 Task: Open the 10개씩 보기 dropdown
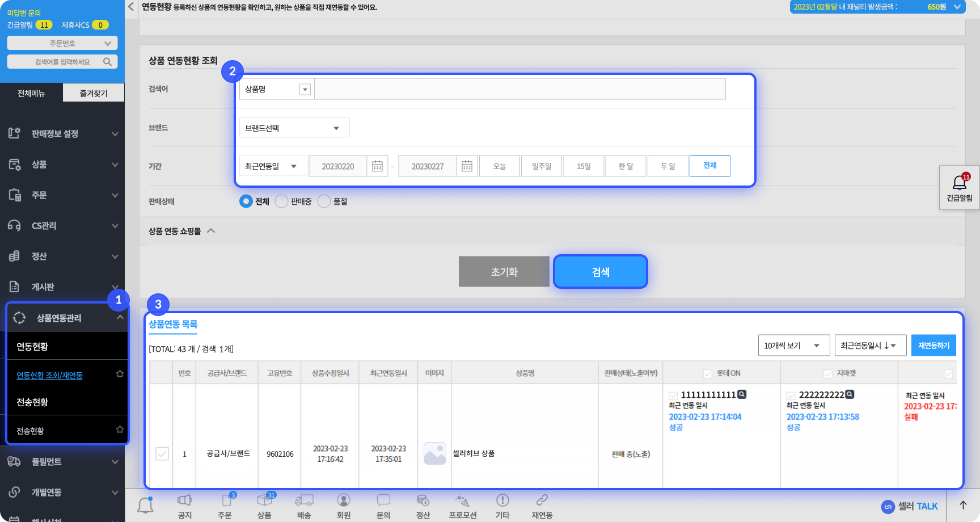pos(793,346)
